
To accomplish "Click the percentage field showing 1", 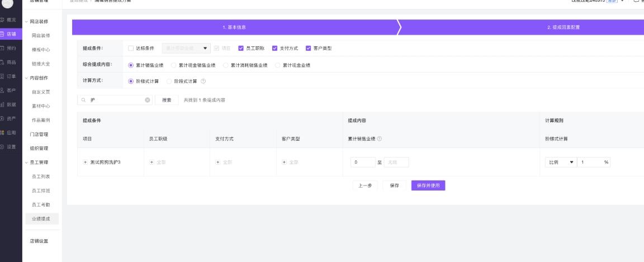I will (x=594, y=162).
